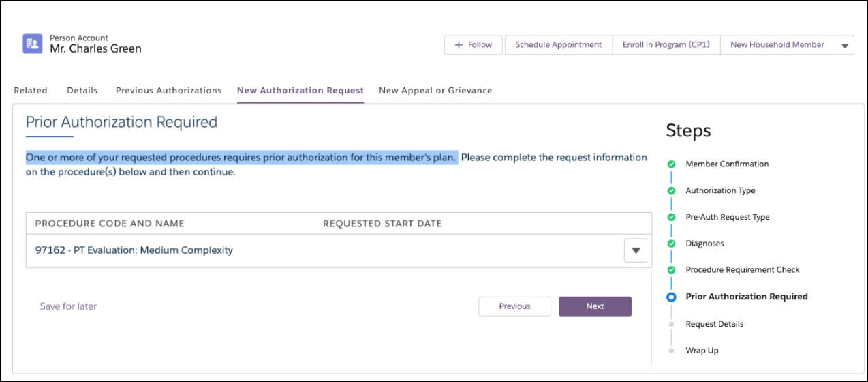
Task: Click Wrap Up step dot
Action: tap(671, 351)
